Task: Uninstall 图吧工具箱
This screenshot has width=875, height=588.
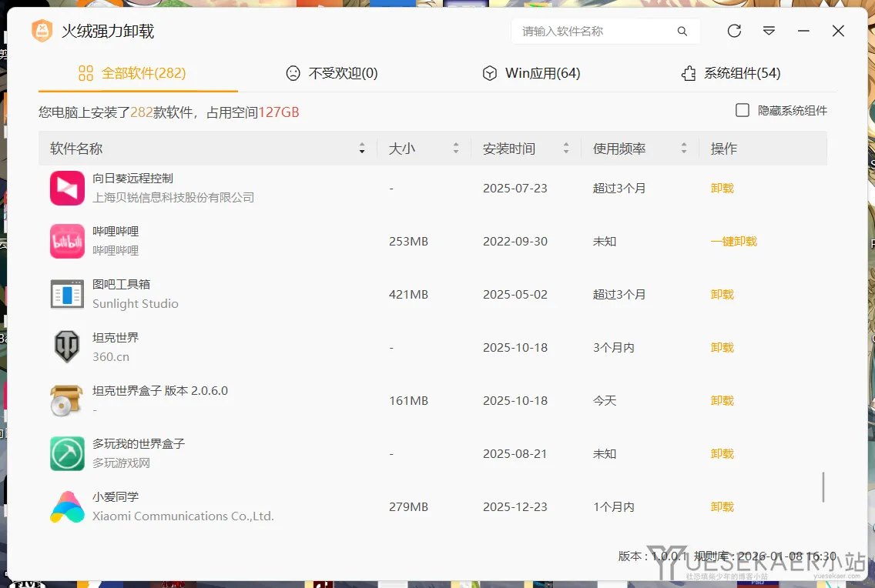Action: (722, 294)
